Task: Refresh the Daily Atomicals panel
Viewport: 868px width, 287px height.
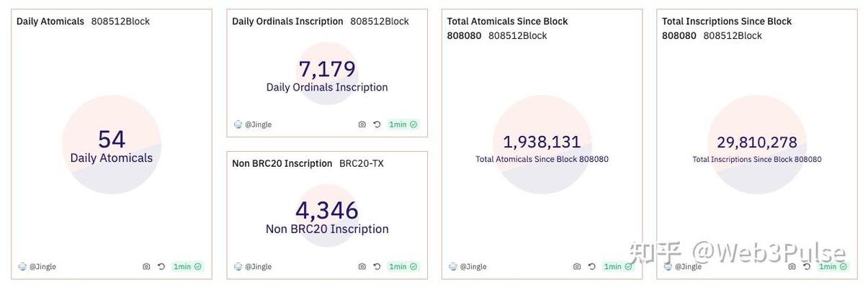Action: [161, 266]
